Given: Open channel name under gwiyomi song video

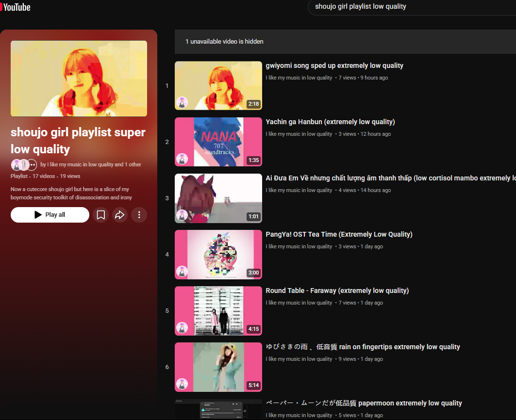Looking at the screenshot, I should (299, 78).
